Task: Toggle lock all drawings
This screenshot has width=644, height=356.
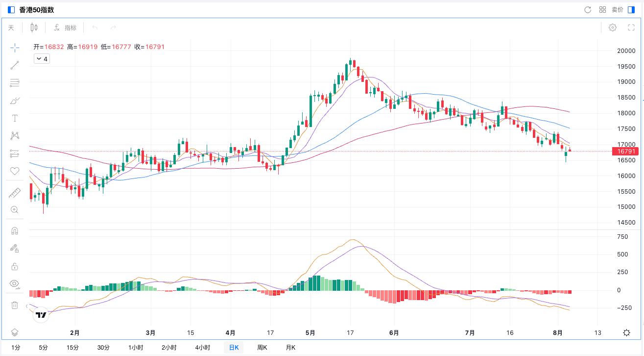Action: [x=15, y=266]
